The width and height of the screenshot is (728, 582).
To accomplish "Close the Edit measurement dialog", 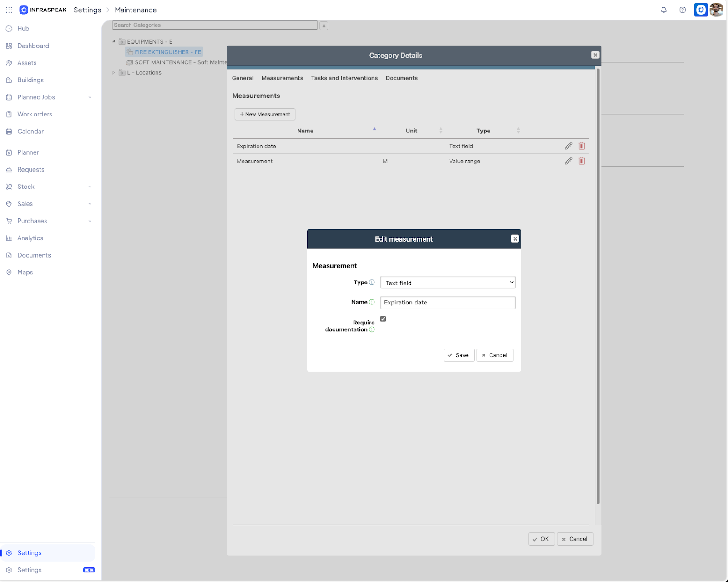I will point(515,239).
